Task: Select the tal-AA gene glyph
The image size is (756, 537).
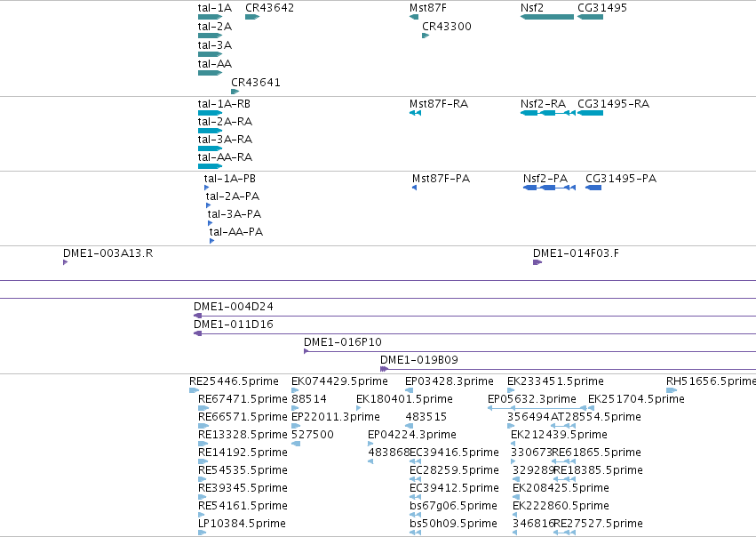Action: point(210,73)
